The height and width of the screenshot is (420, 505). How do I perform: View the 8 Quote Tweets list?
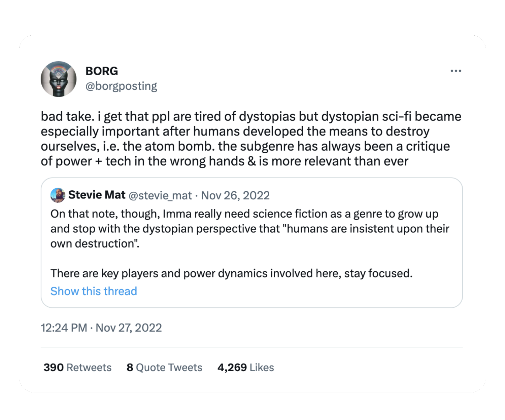point(164,368)
